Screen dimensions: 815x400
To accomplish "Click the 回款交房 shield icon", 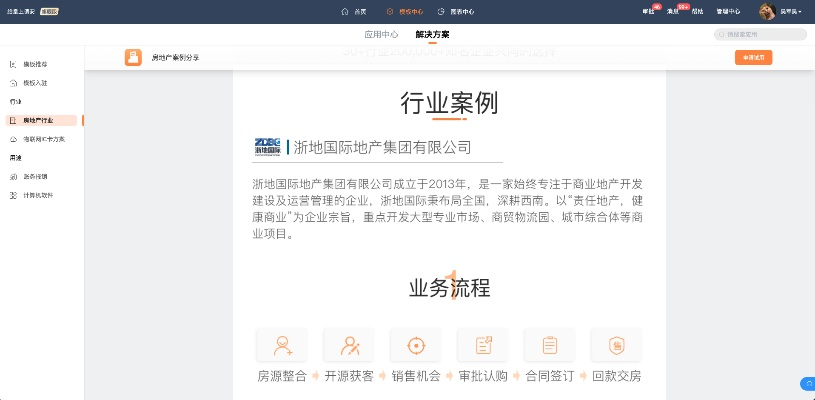I will 616,345.
